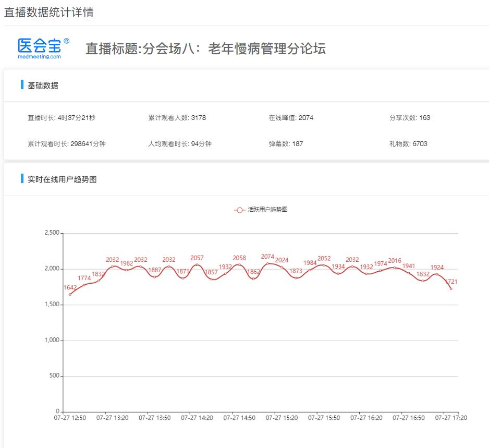Click the 07-27 16:20 x-axis label
Viewport: 489px width, 448px height.
tap(366, 418)
